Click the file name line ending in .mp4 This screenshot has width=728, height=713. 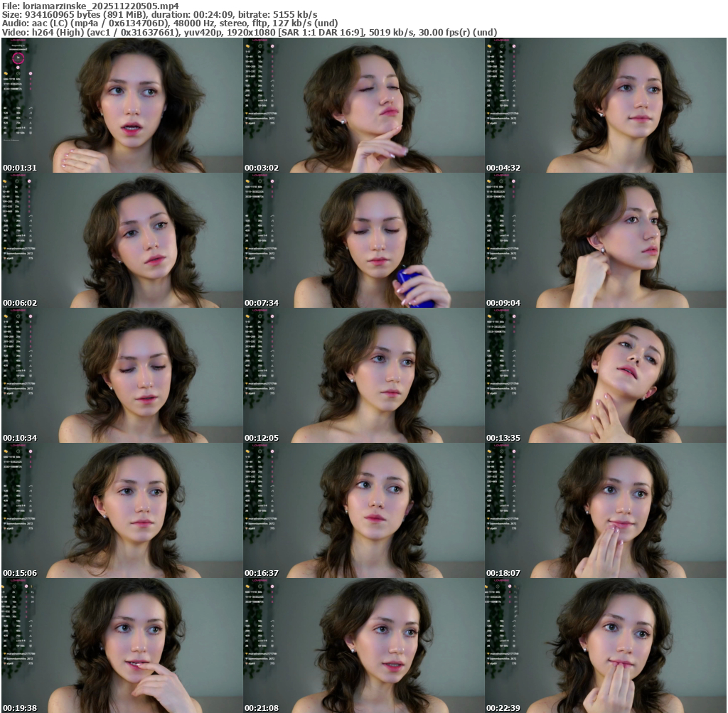[90, 6]
